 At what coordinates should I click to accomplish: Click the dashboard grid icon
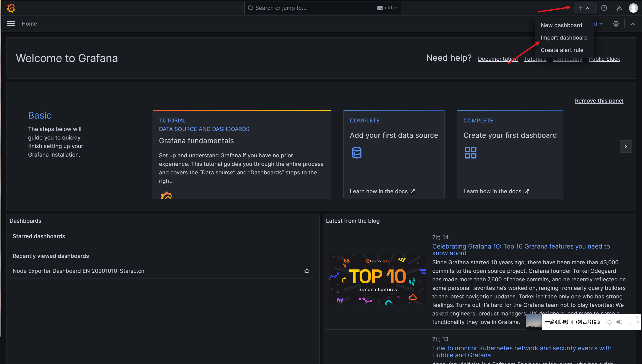[470, 153]
